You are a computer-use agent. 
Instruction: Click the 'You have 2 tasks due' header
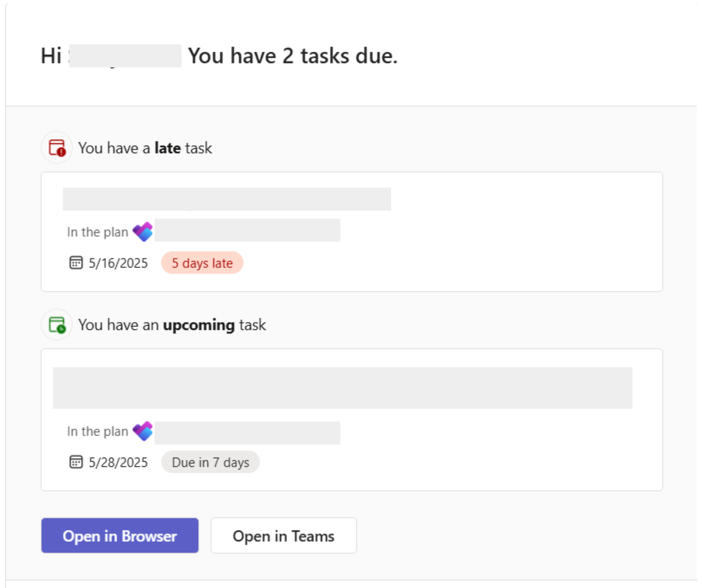click(293, 56)
